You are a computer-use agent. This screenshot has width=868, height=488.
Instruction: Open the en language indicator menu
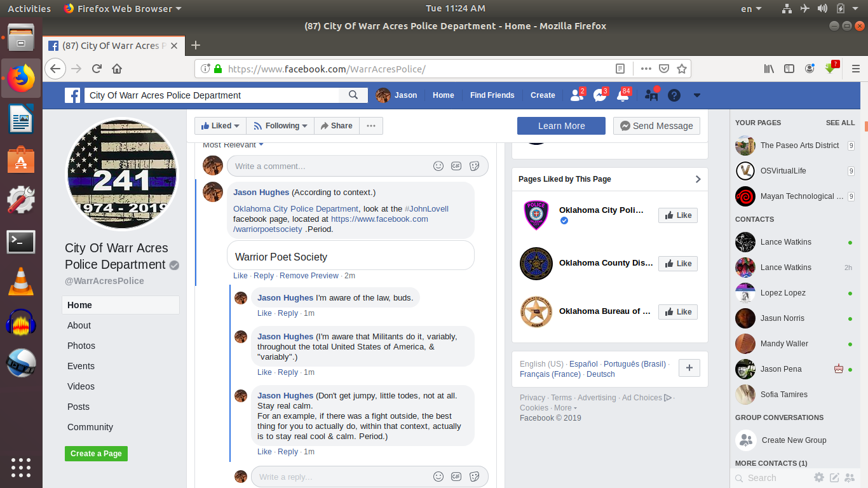point(751,9)
